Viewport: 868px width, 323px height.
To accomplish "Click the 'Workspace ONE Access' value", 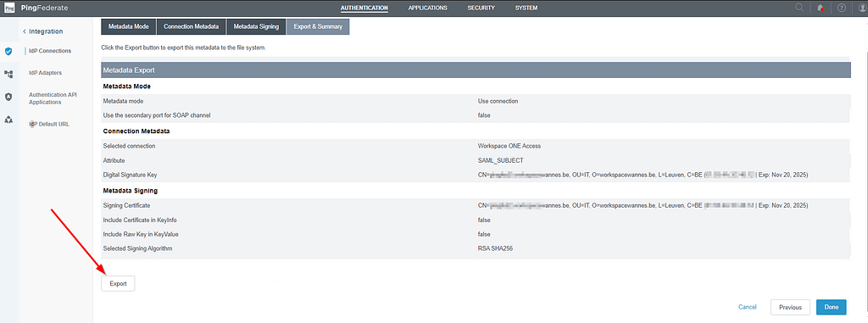I will tap(509, 147).
